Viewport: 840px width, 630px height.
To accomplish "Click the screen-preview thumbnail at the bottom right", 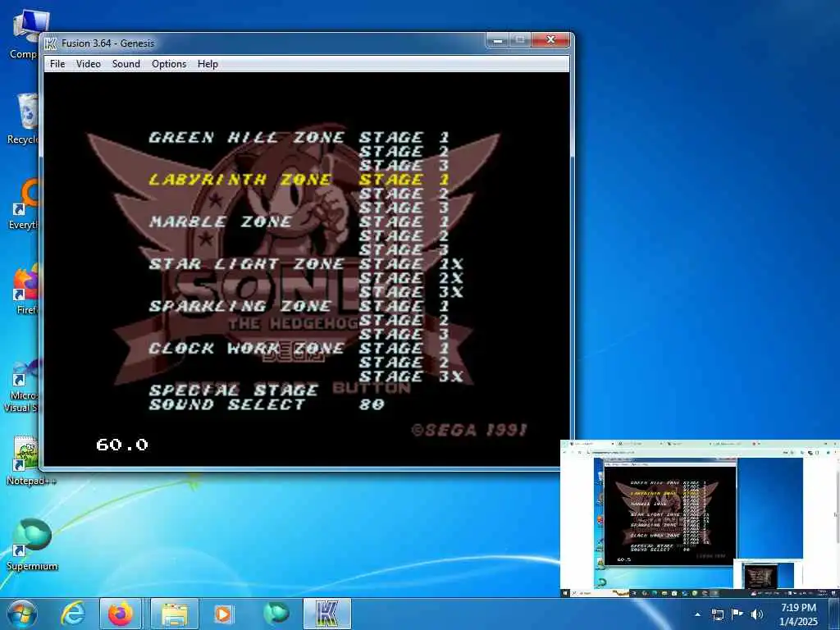I will [700, 518].
